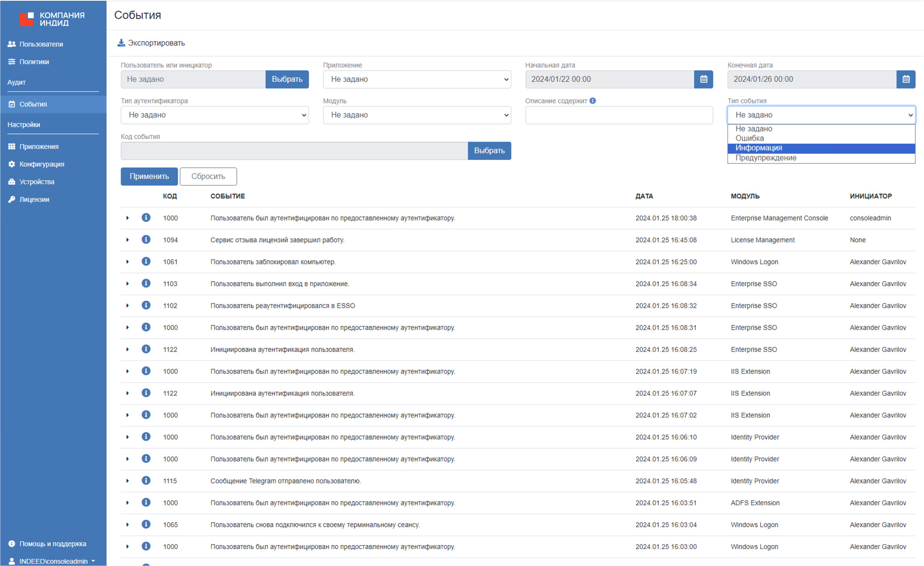Click the Описание содержит text field
Image resolution: width=924 pixels, height=566 pixels.
click(619, 115)
